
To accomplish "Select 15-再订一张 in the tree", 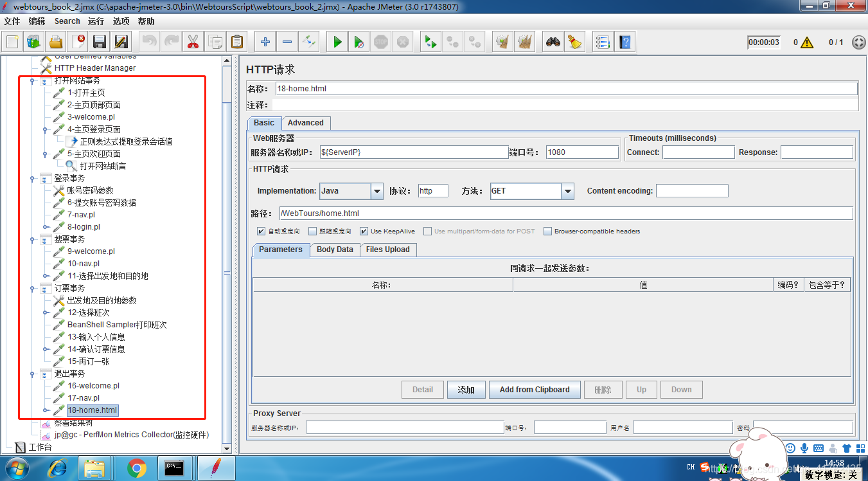I will click(89, 361).
